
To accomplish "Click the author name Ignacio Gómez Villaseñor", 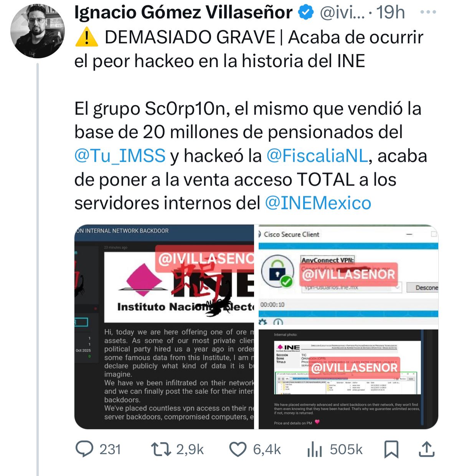I will click(183, 13).
